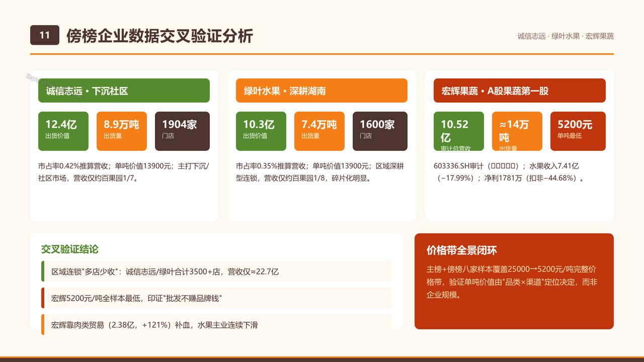This screenshot has height=362, width=644.
Task: Click the 10.52亿 审计总营收 tile
Action: [x=459, y=131]
